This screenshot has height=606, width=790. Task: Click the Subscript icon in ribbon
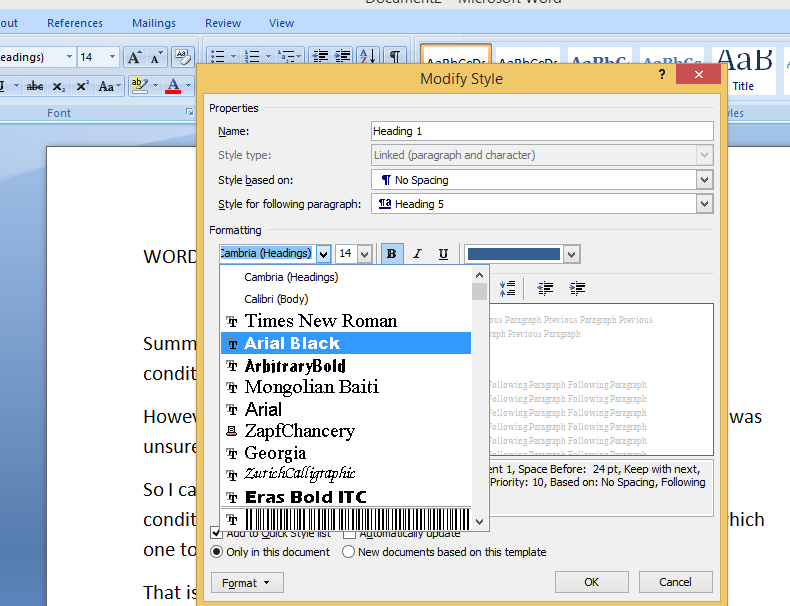tap(59, 86)
